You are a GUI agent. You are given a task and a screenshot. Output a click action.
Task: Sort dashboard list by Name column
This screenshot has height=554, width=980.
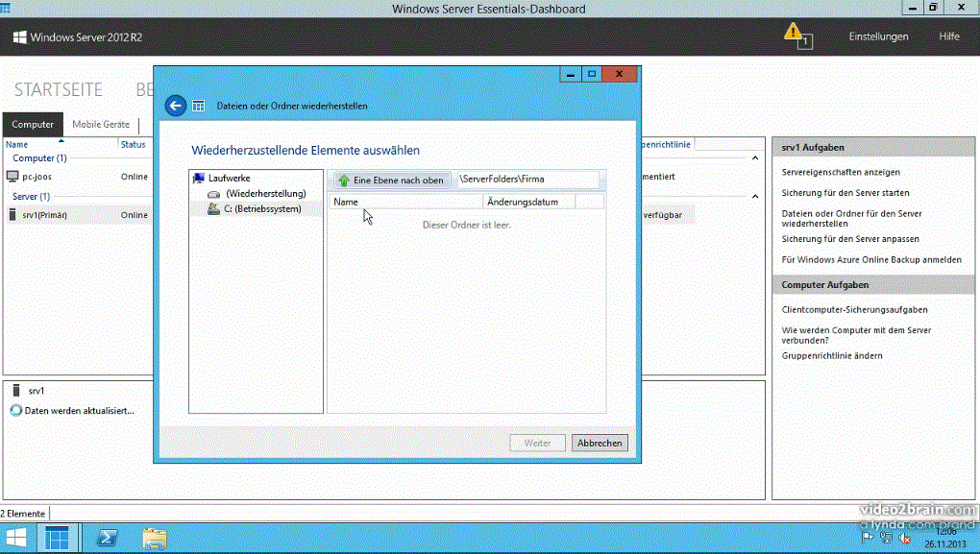pyautogui.click(x=61, y=144)
